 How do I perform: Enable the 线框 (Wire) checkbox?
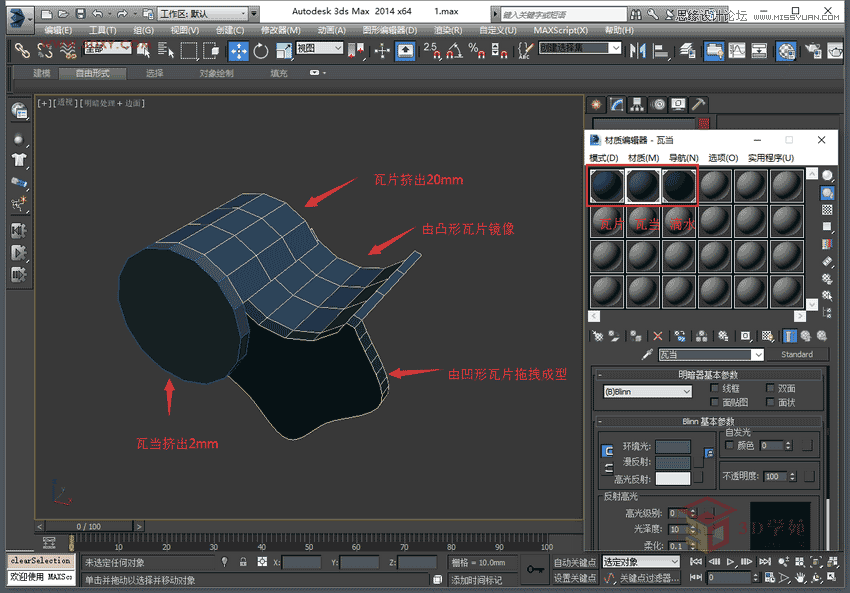coord(714,388)
